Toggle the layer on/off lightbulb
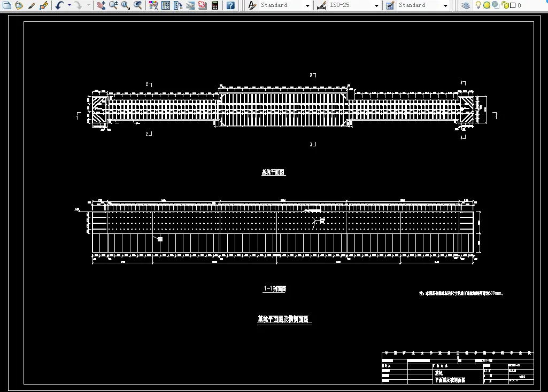The width and height of the screenshot is (548, 392). (478, 5)
